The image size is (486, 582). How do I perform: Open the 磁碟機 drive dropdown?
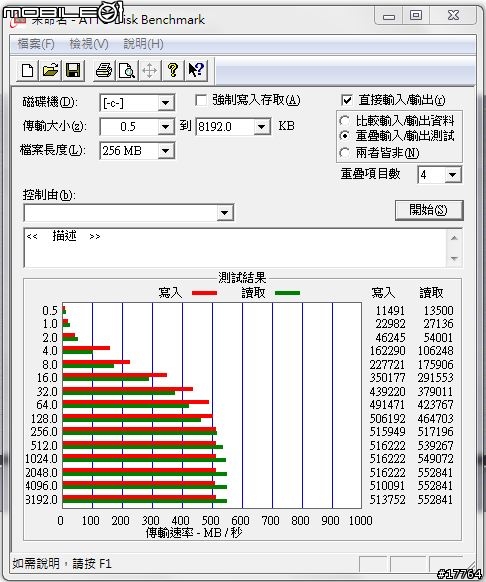tap(166, 103)
